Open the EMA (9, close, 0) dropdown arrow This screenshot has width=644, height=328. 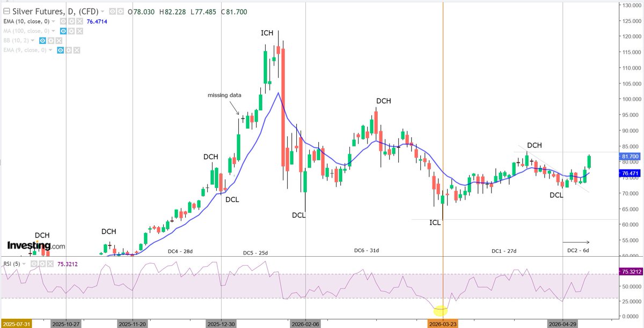coord(50,50)
